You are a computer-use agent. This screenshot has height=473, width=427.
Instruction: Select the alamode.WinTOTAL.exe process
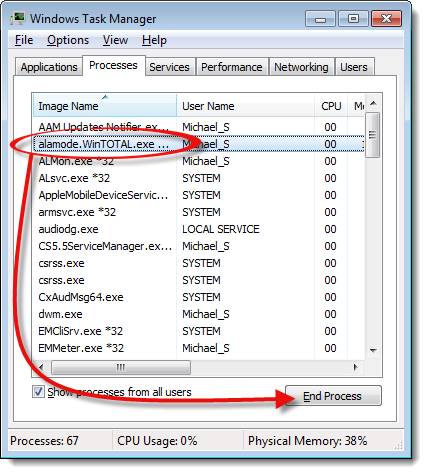tap(198, 144)
